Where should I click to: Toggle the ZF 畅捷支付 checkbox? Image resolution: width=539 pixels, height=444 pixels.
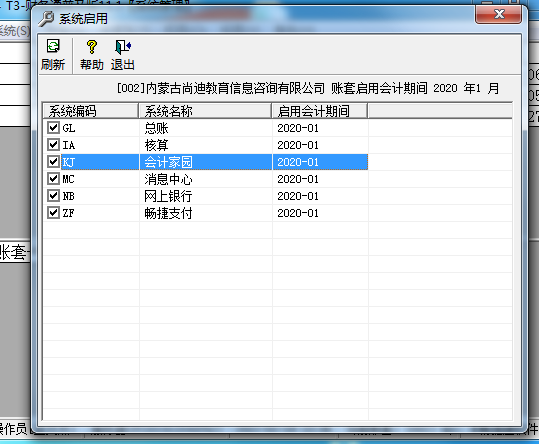click(x=53, y=213)
